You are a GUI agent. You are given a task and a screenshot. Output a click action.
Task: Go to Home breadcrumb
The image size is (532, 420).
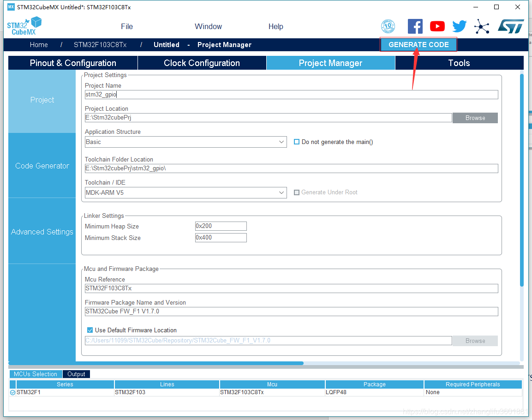(39, 45)
